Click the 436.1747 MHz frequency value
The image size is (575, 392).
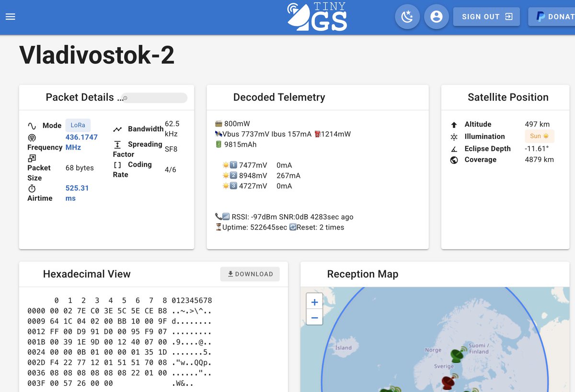point(81,142)
